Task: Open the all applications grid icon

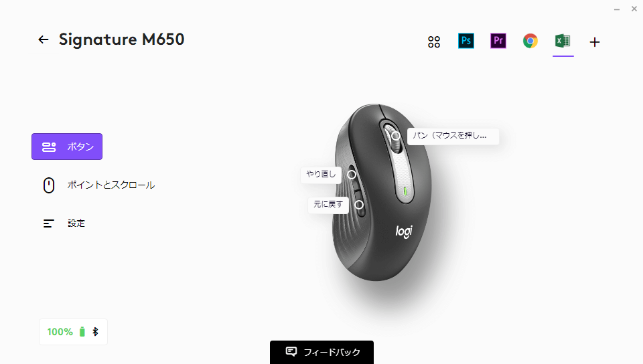Action: pos(434,41)
